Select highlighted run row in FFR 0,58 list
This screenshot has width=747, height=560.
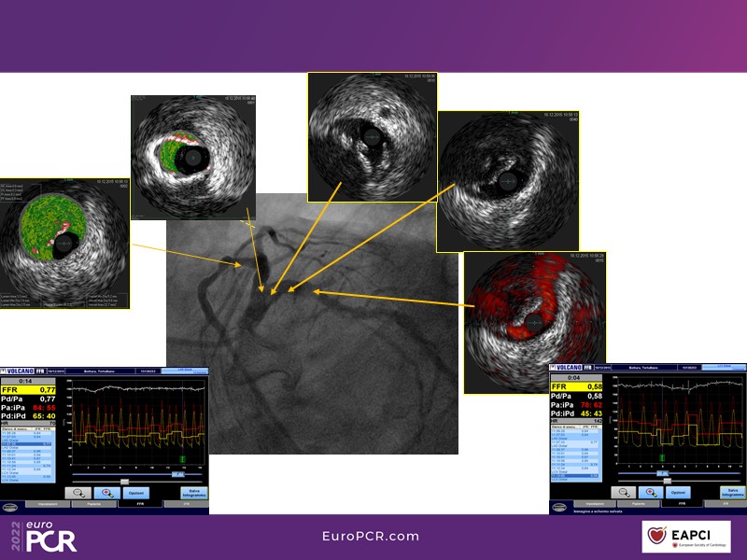click(577, 476)
